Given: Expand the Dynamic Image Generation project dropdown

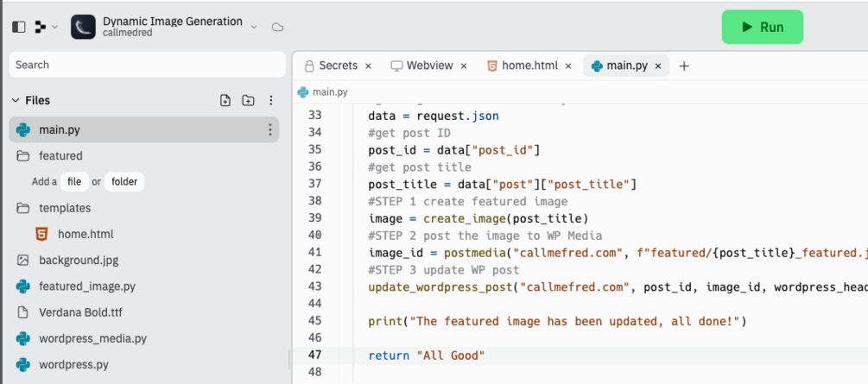Looking at the screenshot, I should (254, 27).
